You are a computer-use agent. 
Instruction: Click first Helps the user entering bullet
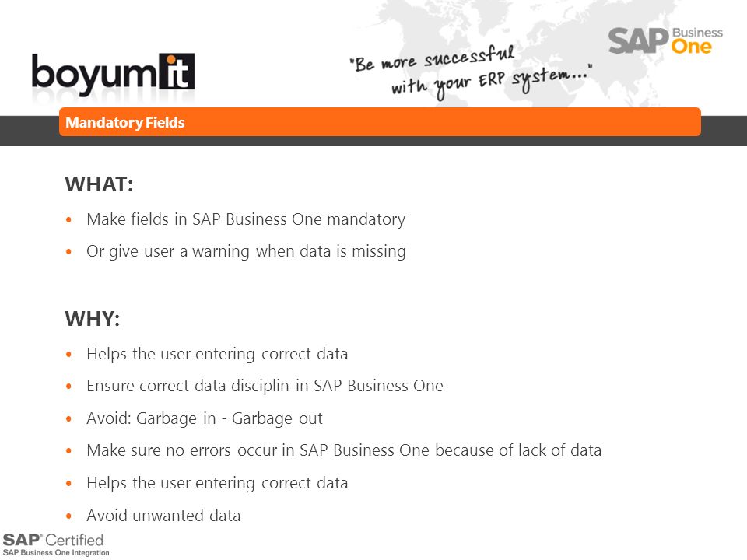click(217, 354)
